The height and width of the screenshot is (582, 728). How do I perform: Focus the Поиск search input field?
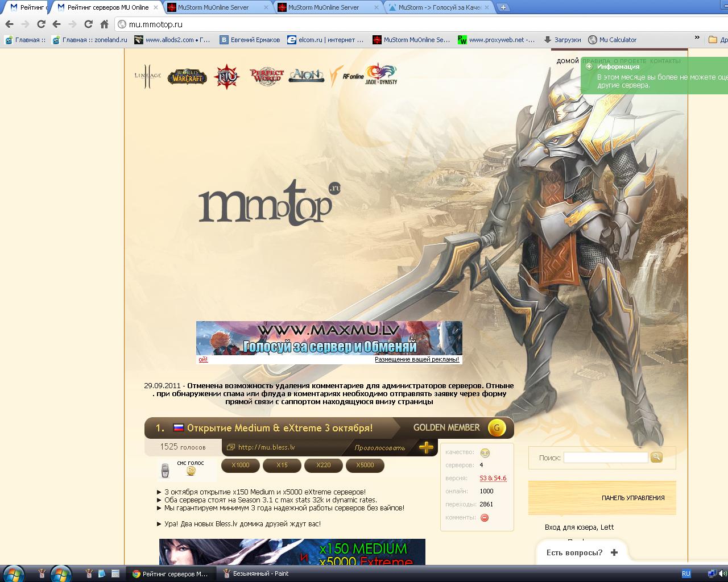click(606, 458)
